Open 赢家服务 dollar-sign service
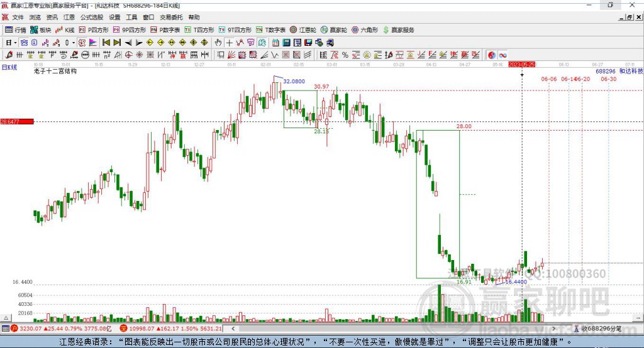The width and height of the screenshot is (644, 348). click(399, 30)
